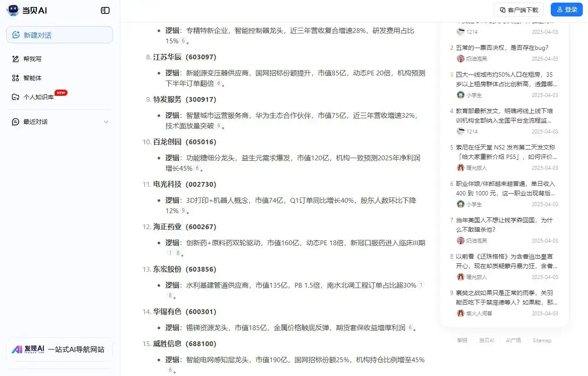Click the 最近对话 chat bubble icon
The width and height of the screenshot is (588, 376).
[x=16, y=122]
